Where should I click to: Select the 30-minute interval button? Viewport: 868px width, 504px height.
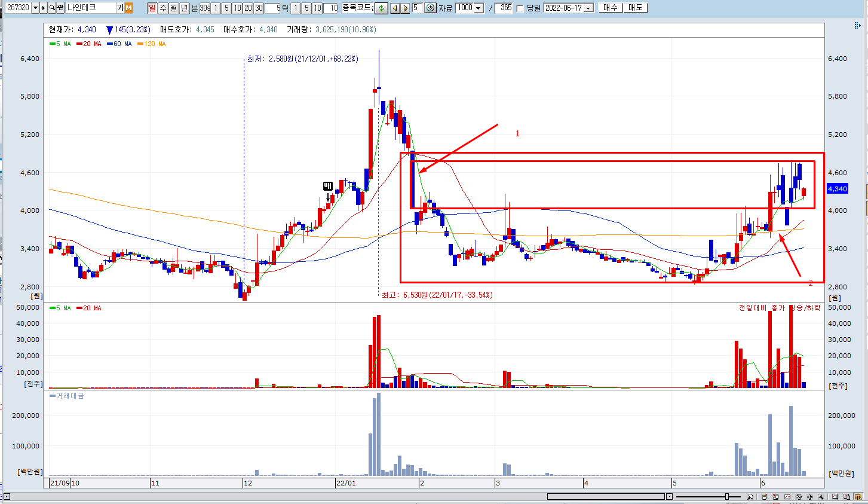point(259,8)
